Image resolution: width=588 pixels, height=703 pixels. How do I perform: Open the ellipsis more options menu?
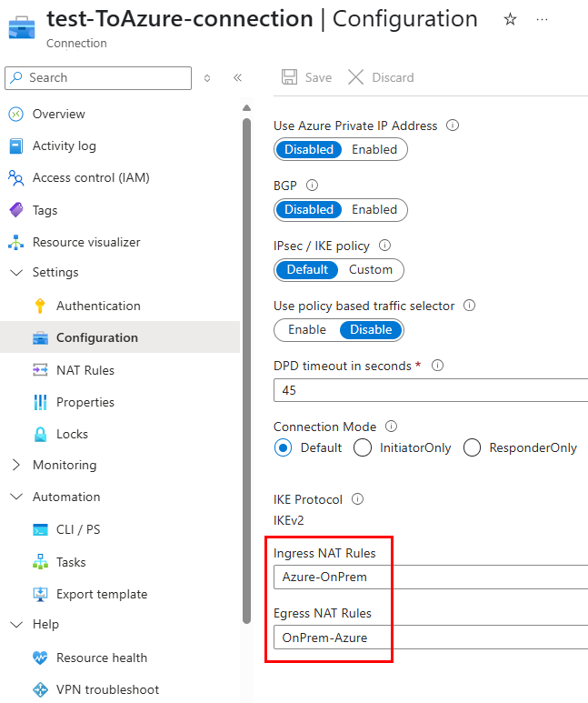tap(542, 20)
